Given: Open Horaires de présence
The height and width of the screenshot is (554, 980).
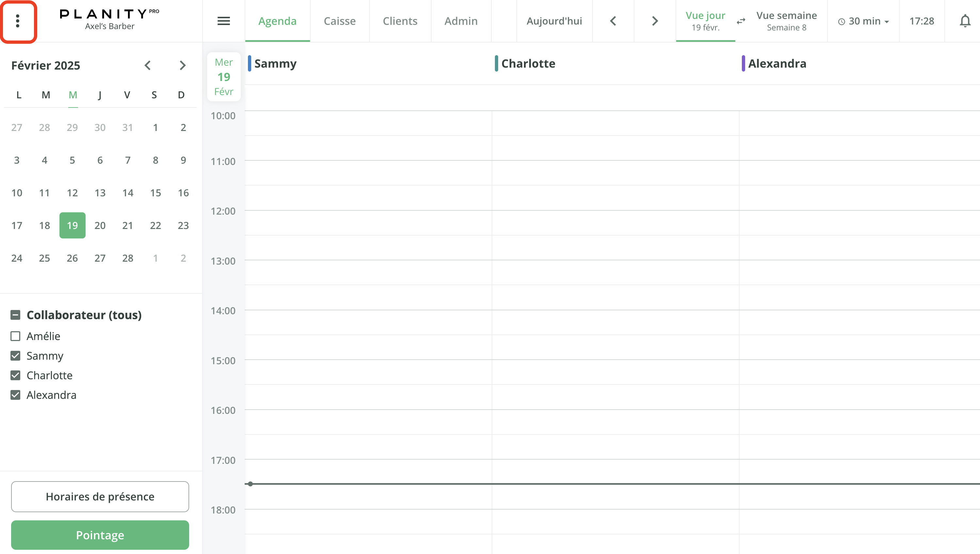Looking at the screenshot, I should (x=100, y=496).
